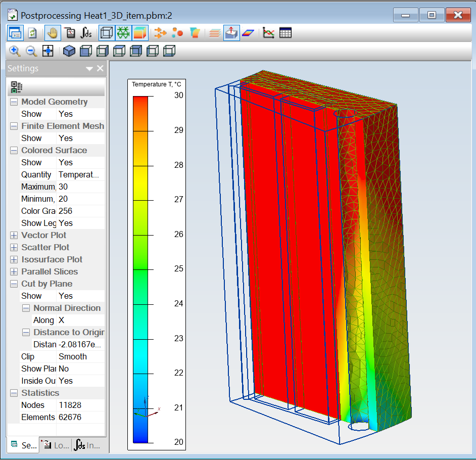Switch to back face cube view
476x460 pixels.
click(x=136, y=52)
